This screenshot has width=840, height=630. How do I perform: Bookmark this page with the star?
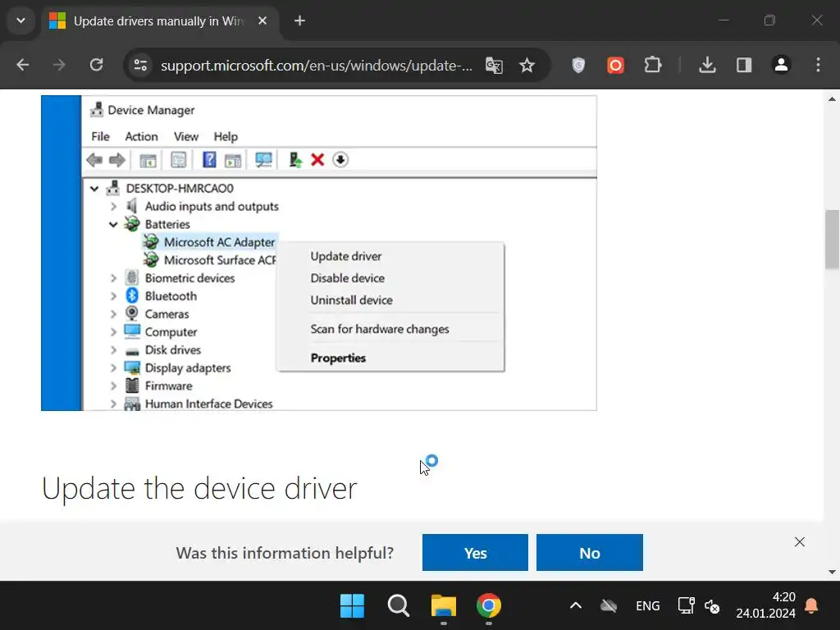(x=527, y=66)
